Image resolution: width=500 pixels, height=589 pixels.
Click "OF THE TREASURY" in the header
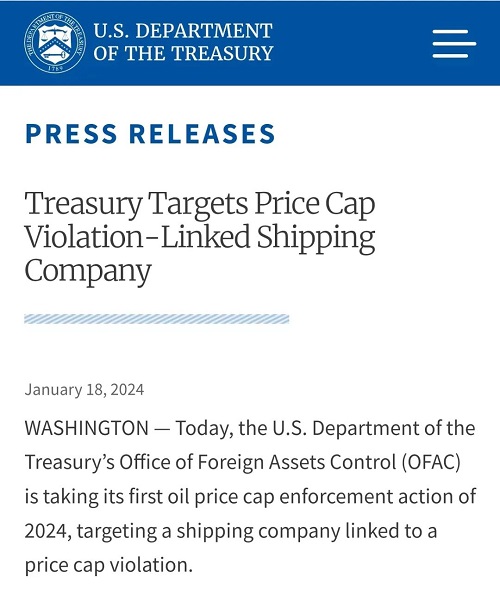[183, 53]
